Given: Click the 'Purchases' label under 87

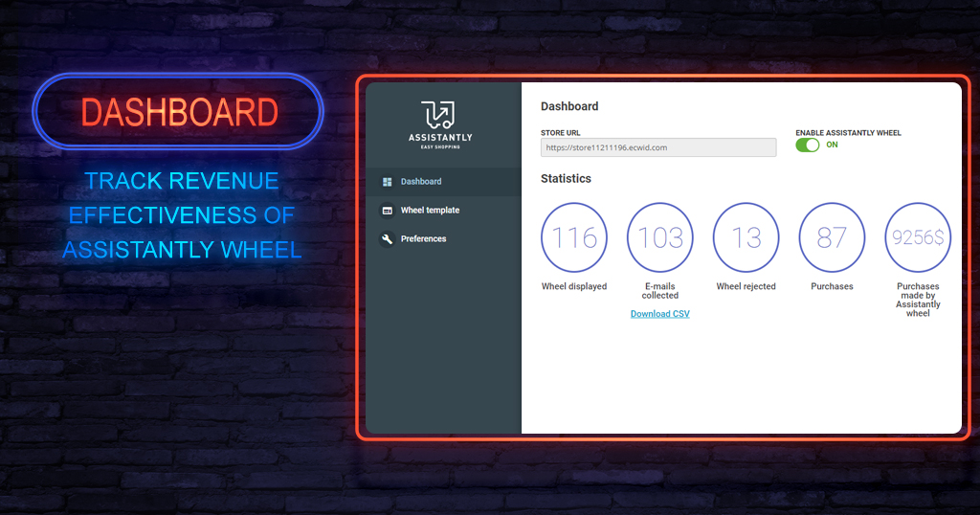Looking at the screenshot, I should [832, 286].
